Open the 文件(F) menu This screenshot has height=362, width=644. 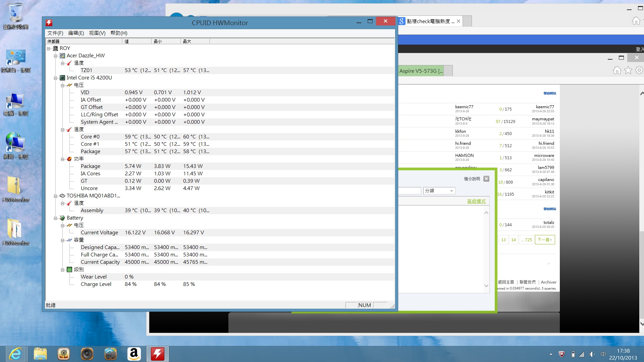pyautogui.click(x=55, y=33)
